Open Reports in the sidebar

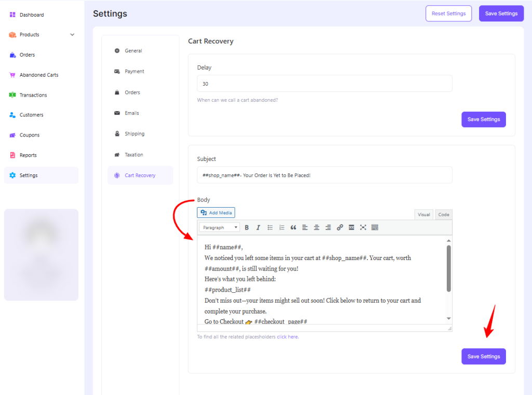[x=41, y=155]
